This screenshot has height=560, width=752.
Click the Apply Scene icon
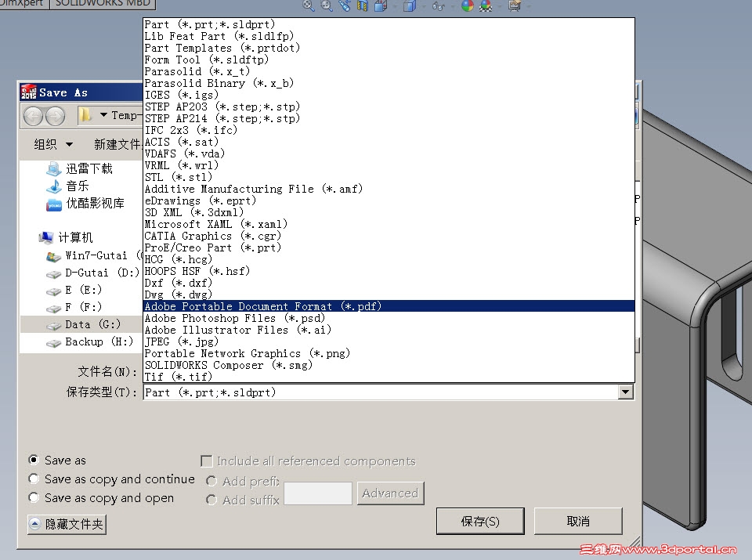coord(486,5)
